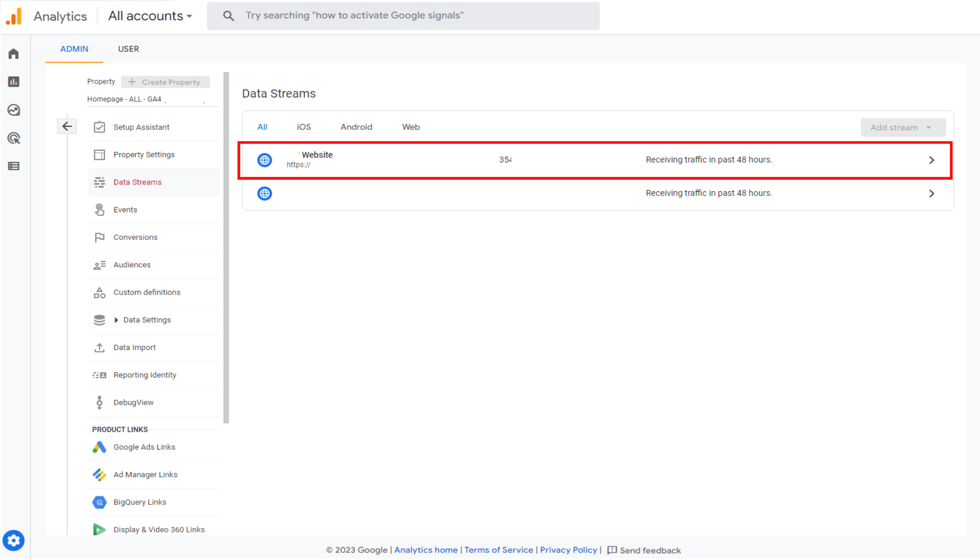Click the Website stream name
This screenshot has height=560, width=980.
[317, 155]
